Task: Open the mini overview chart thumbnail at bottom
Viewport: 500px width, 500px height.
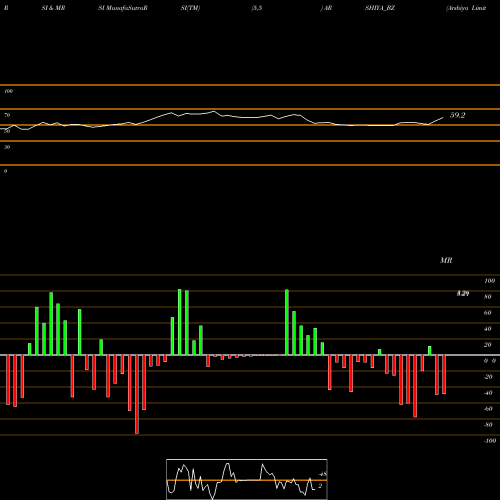Action: (247, 479)
